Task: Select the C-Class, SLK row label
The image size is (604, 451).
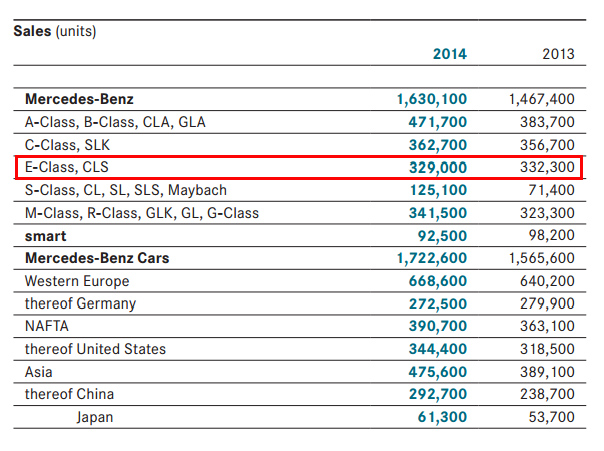Action: click(73, 145)
